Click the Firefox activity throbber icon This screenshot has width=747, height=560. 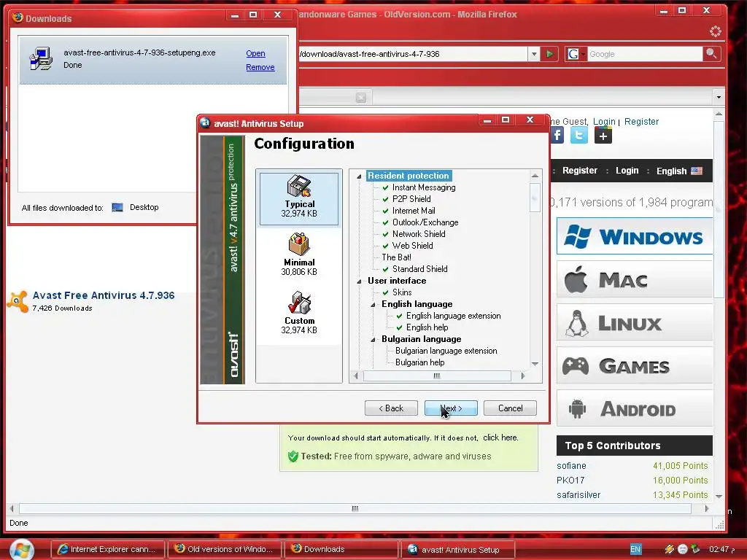[x=715, y=32]
